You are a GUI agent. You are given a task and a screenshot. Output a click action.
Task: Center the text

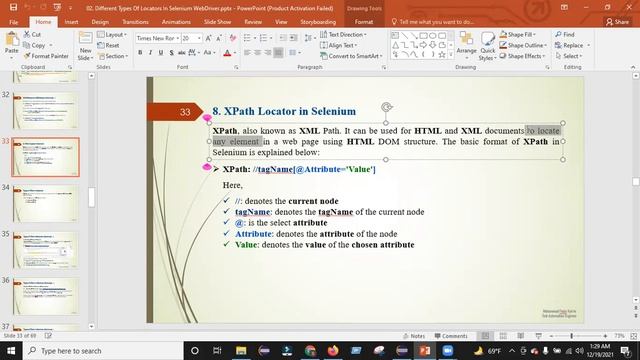258,53
